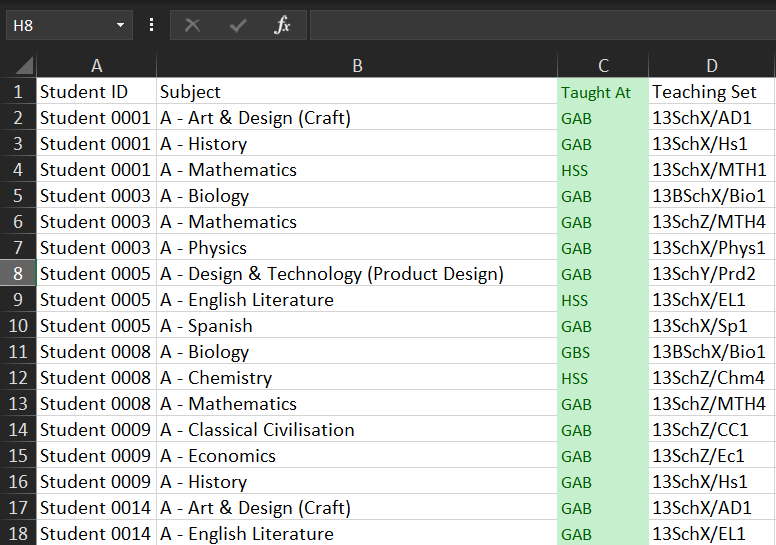Image resolution: width=776 pixels, height=545 pixels.
Task: Select 'A - Art & Design (Craft)' in row 2
Action: [357, 118]
